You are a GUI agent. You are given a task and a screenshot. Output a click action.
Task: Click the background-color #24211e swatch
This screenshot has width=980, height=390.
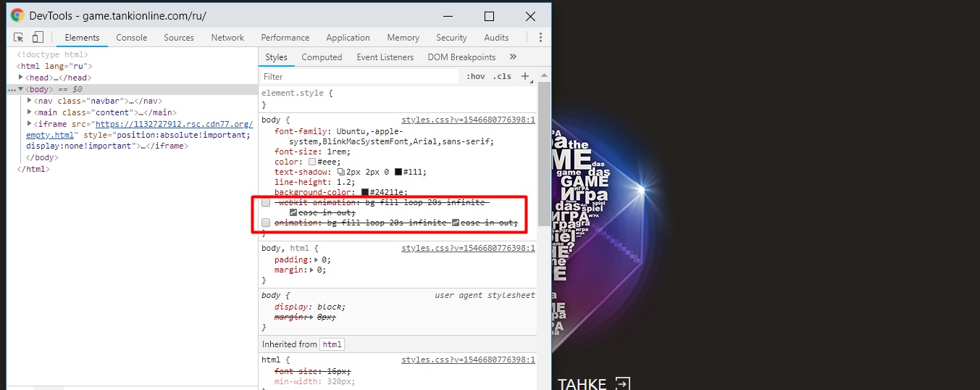point(366,192)
